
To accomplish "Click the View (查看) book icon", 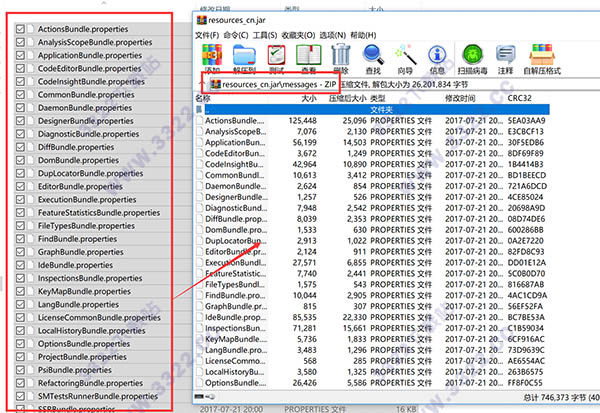I will [308, 55].
